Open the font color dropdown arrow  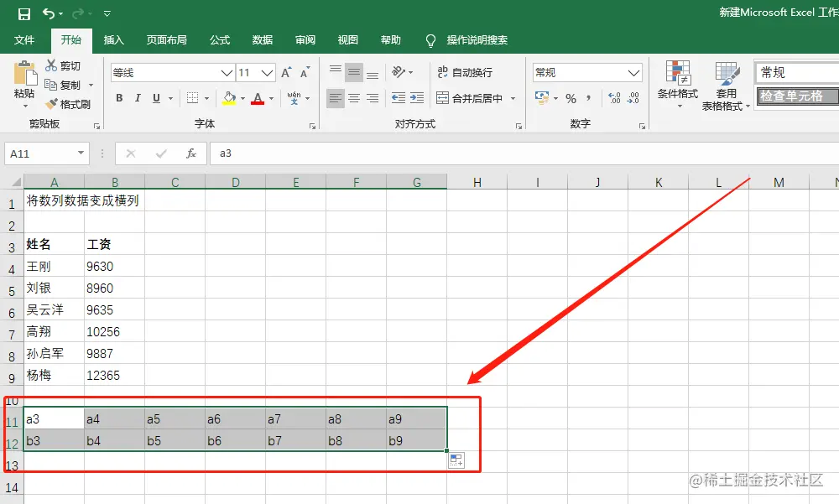point(271,98)
